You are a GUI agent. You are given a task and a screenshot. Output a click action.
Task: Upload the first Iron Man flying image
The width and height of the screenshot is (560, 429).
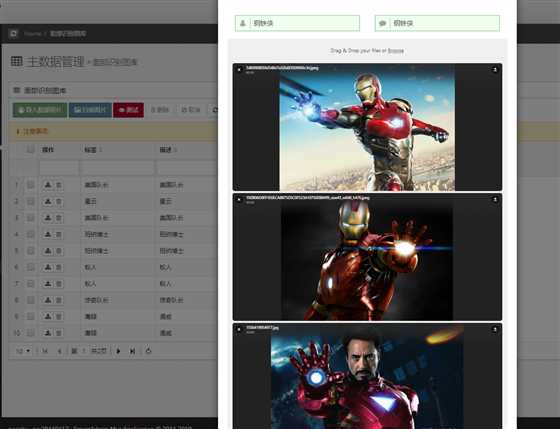coord(495,69)
